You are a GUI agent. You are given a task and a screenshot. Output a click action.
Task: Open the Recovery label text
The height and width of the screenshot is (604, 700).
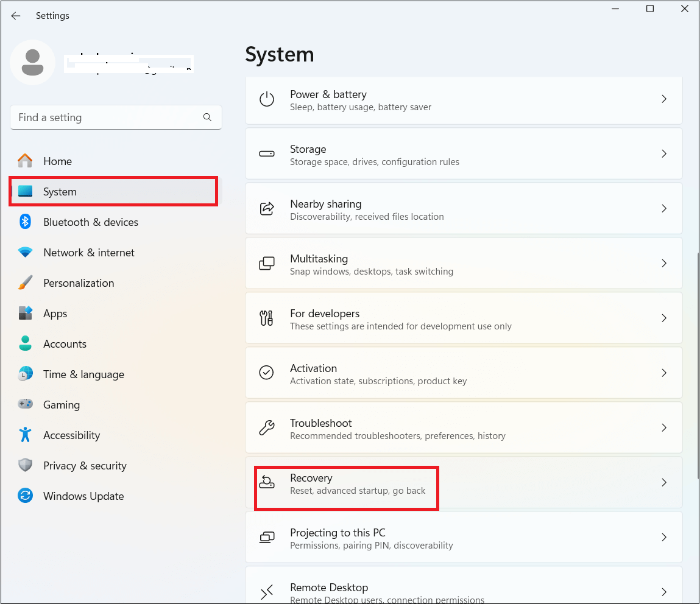pos(311,478)
